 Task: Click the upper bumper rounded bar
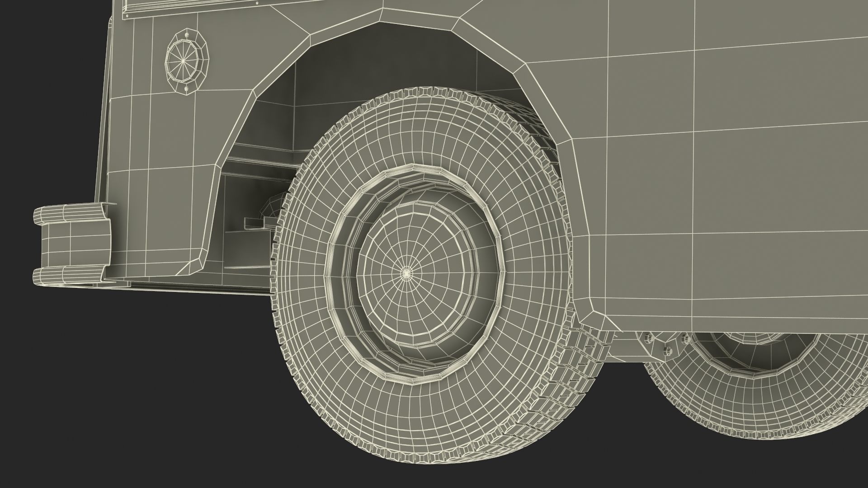pyautogui.click(x=68, y=214)
